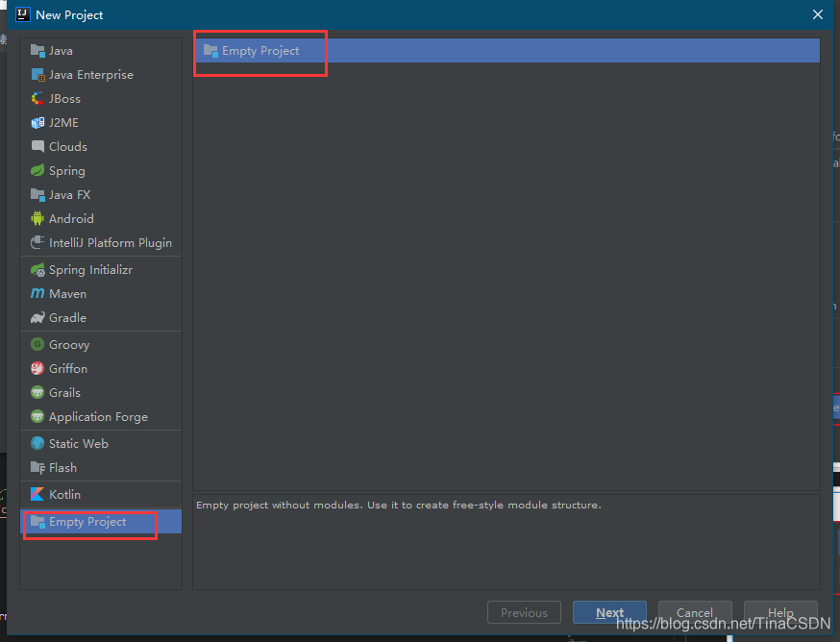The width and height of the screenshot is (840, 642).
Task: Choose JBoss in the project list
Action: pyautogui.click(x=101, y=99)
